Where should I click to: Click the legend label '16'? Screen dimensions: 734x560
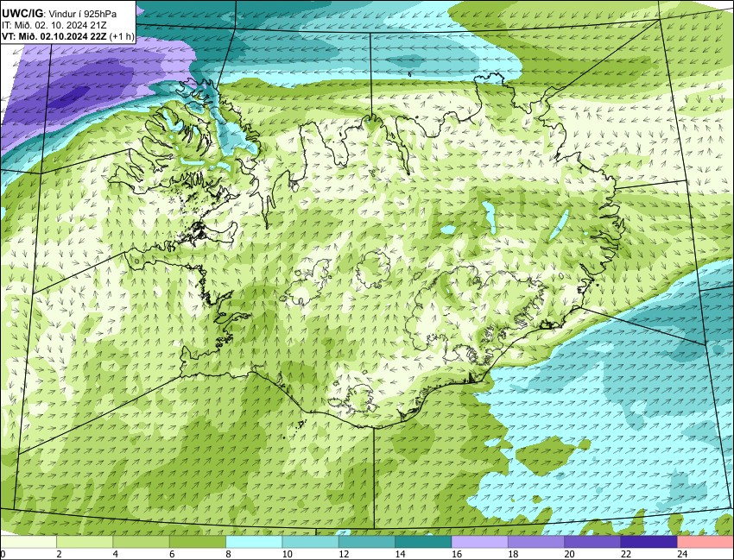click(x=457, y=554)
